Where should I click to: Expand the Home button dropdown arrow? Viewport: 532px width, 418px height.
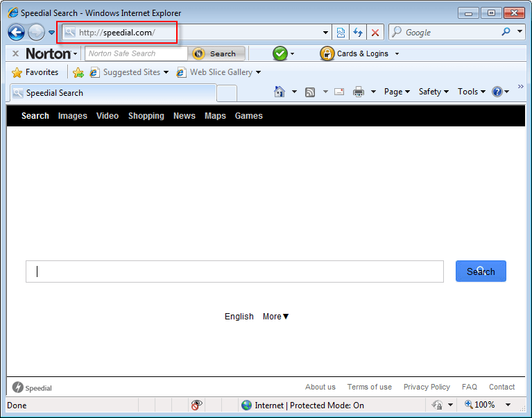[x=294, y=92]
